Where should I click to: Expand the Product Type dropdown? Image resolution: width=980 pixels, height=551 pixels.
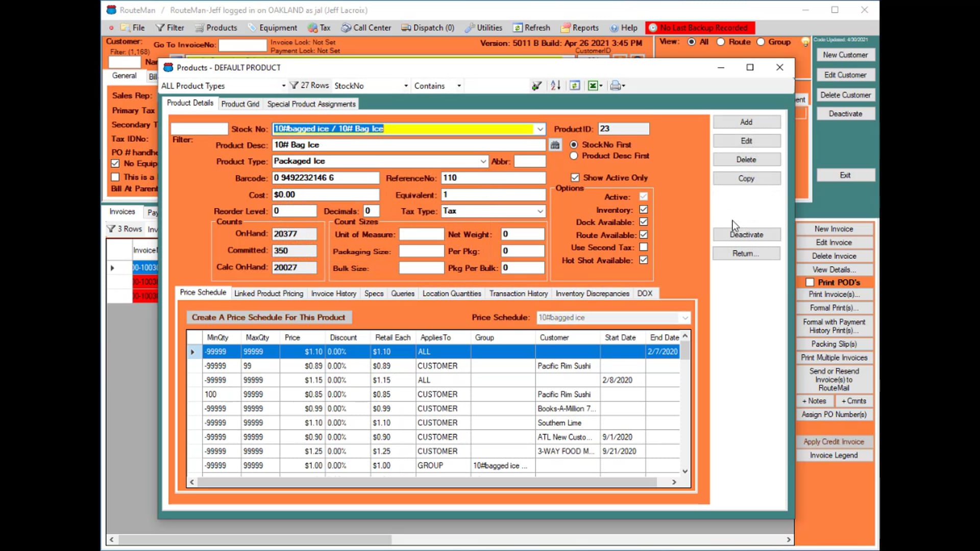[x=483, y=161]
